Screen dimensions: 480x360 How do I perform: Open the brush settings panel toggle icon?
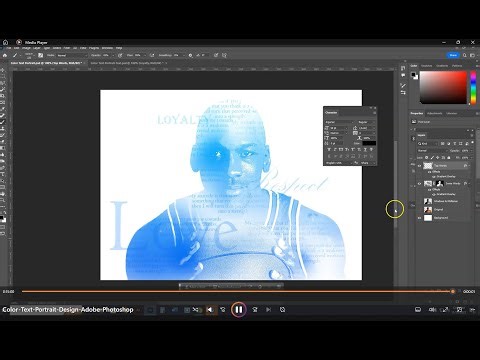click(x=40, y=55)
